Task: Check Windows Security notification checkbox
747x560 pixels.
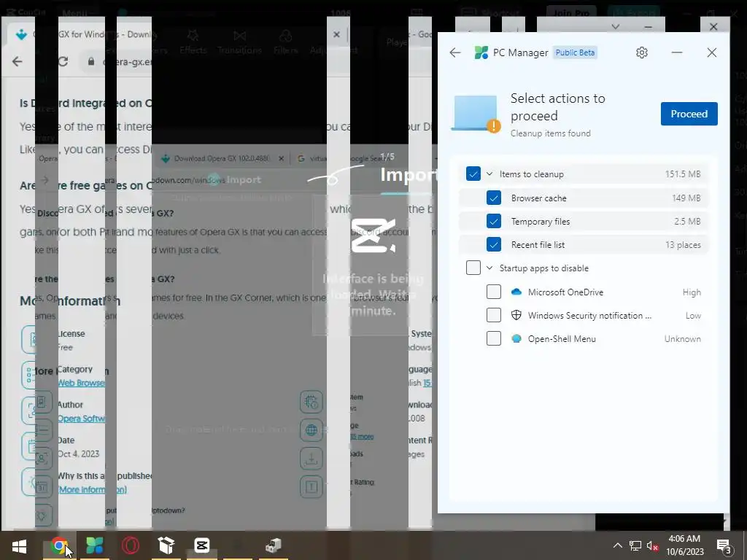Action: [494, 315]
